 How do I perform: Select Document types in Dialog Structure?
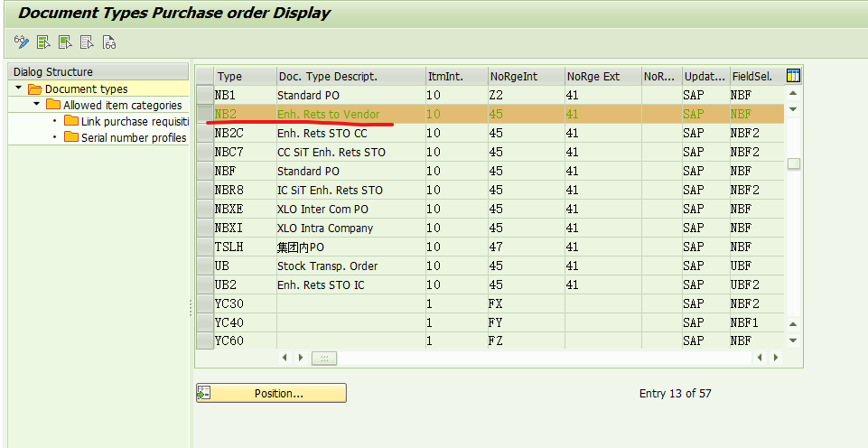pyautogui.click(x=87, y=89)
